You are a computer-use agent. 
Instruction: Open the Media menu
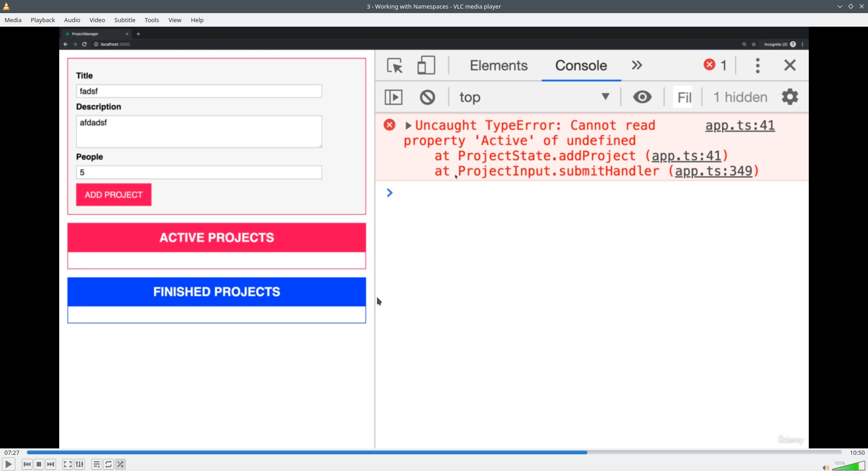point(13,20)
